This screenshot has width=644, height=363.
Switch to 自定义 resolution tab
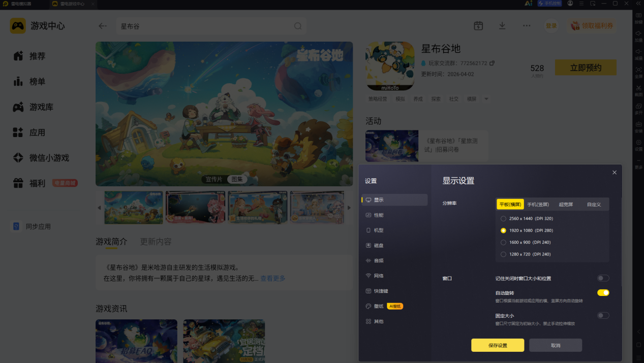594,204
